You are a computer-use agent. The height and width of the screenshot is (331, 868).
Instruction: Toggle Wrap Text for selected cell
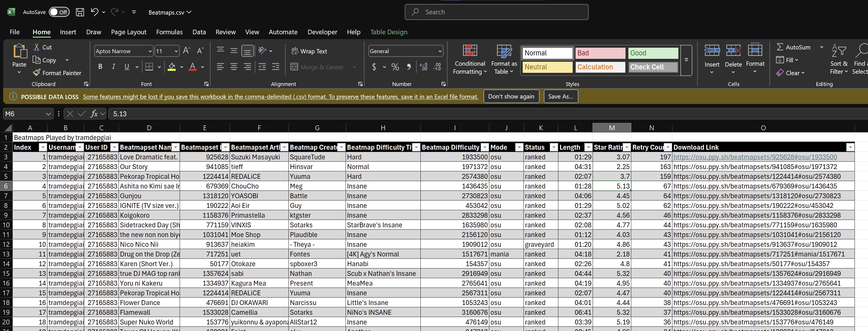pyautogui.click(x=309, y=51)
